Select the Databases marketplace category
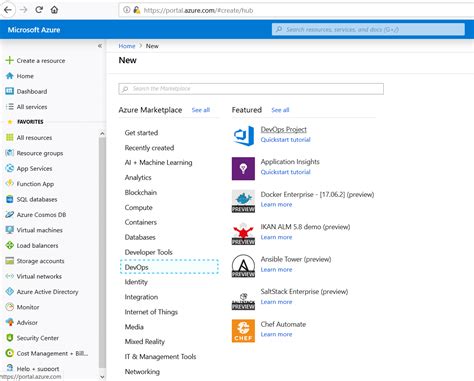Viewport: 474px width, 381px height. tap(140, 237)
